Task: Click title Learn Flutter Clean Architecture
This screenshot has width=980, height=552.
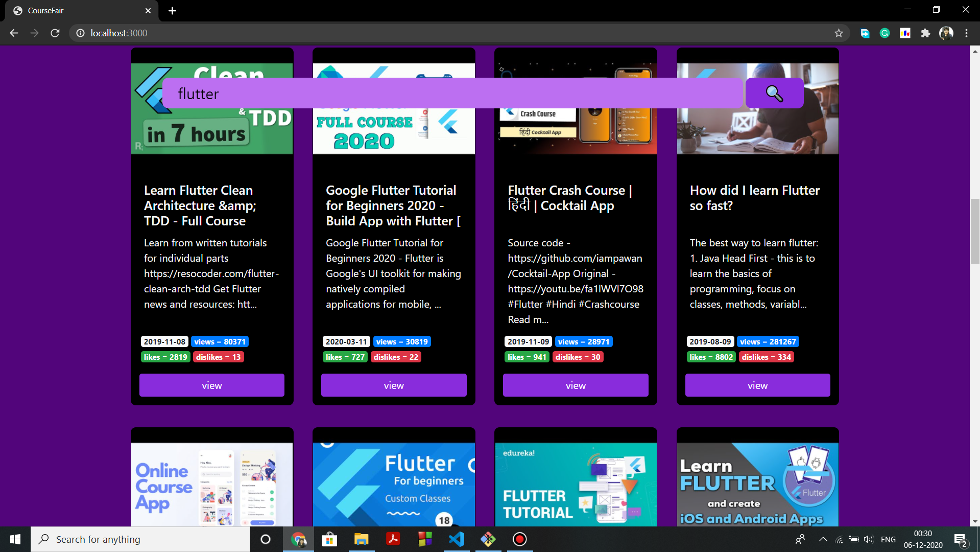Action: [x=200, y=205]
